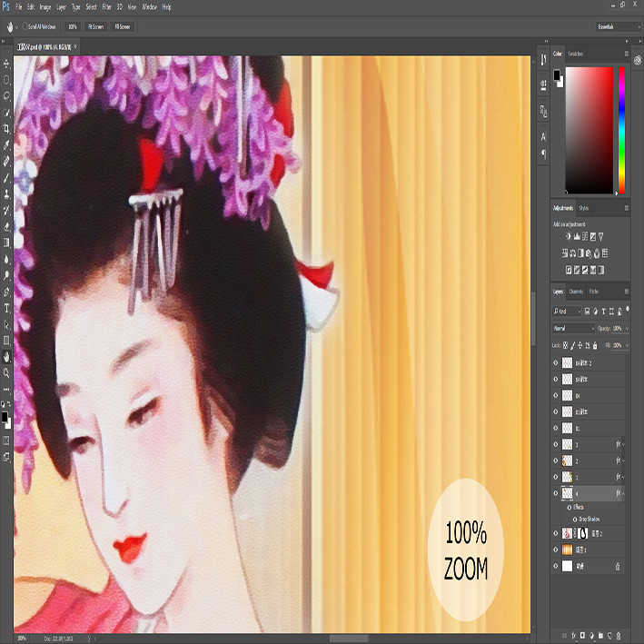Select the Horizontal Type tool
The width and height of the screenshot is (644, 644).
[x=6, y=308]
